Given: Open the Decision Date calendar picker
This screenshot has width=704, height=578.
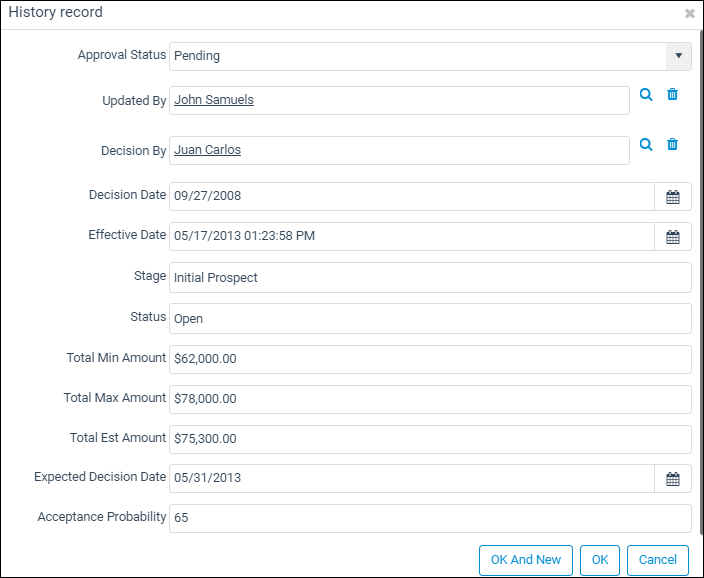Looking at the screenshot, I should click(673, 197).
